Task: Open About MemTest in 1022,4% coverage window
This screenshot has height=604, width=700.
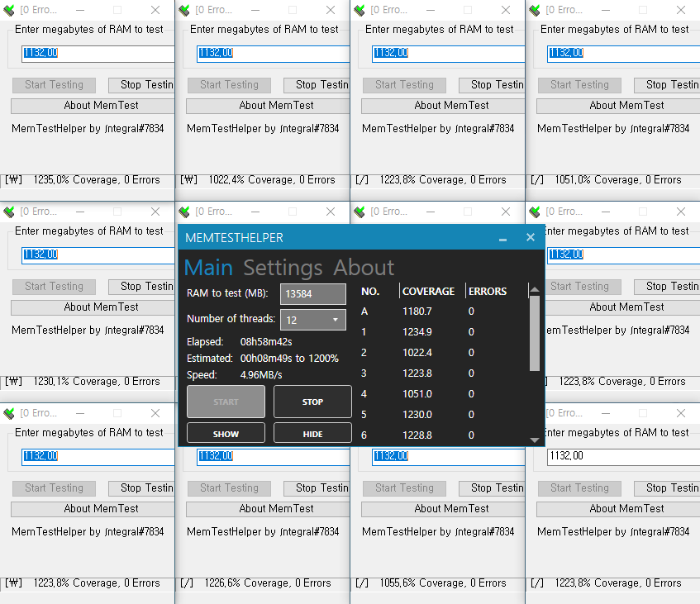Action: (268, 106)
